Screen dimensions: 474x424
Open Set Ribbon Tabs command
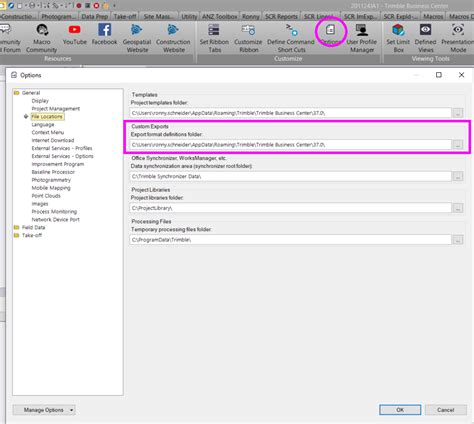(x=214, y=38)
